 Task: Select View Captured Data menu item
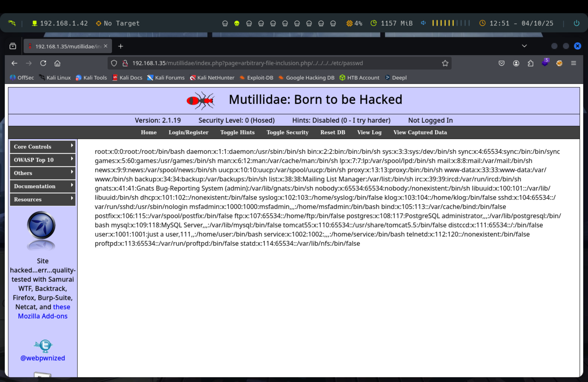[420, 132]
